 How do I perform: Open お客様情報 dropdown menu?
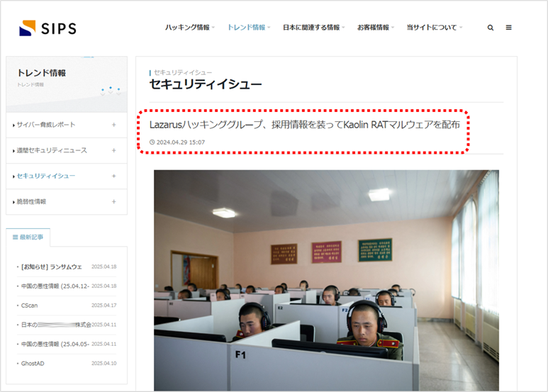(375, 28)
